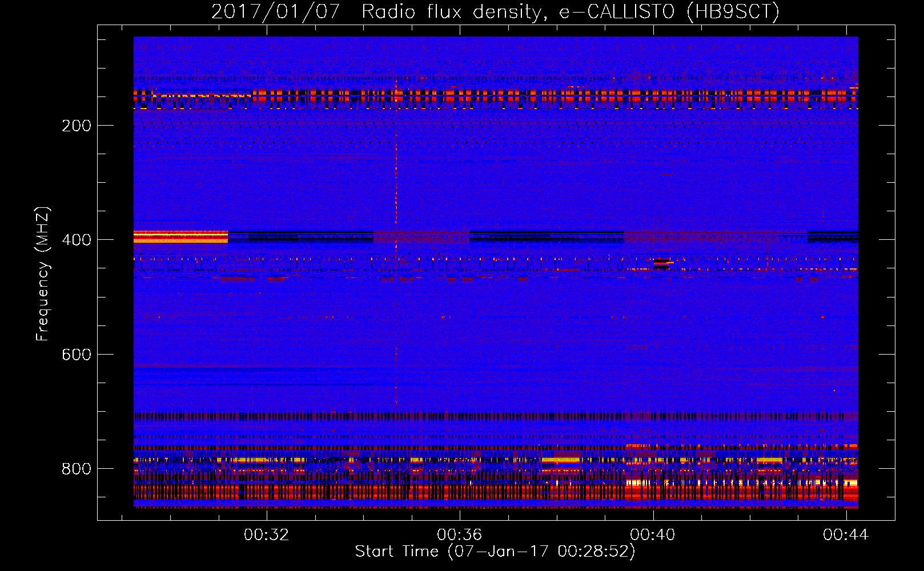924x571 pixels.
Task: Click the 00:44 time tick label
Action: (x=845, y=534)
